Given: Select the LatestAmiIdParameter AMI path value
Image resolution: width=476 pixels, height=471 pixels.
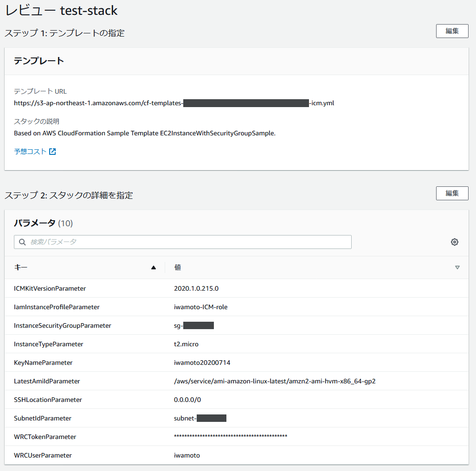Looking at the screenshot, I should [275, 381].
